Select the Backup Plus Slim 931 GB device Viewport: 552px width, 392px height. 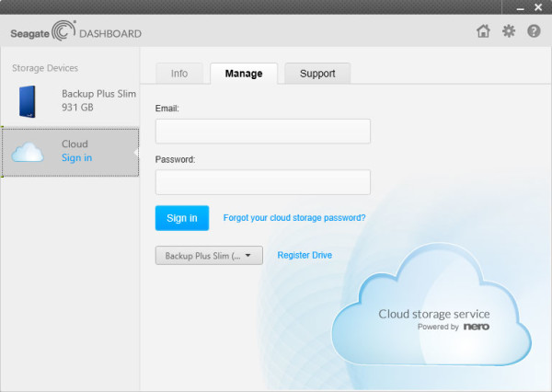71,101
